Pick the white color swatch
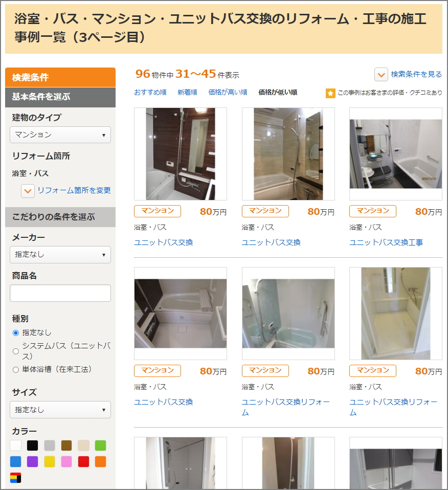Screen dimensions: 448x490 (x=16, y=446)
